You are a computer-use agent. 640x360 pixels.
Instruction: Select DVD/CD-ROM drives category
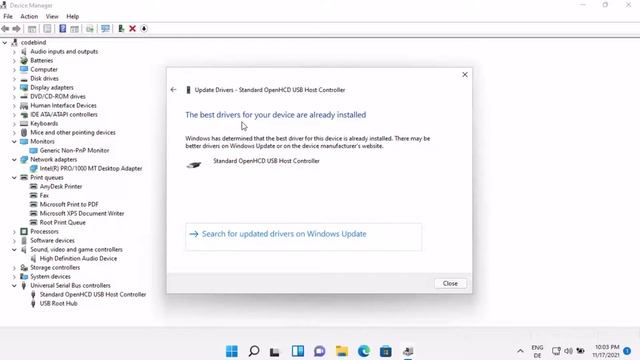[x=58, y=96]
